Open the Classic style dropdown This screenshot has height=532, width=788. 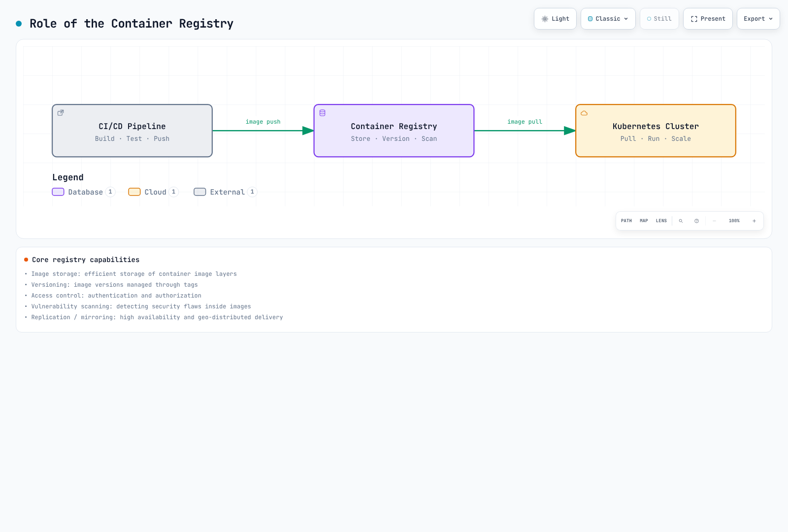point(608,19)
